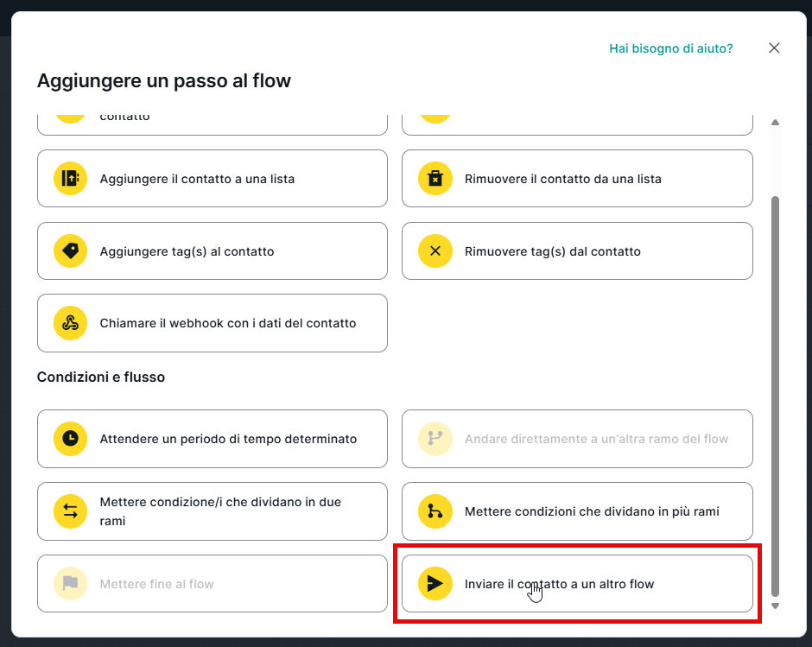Click the clock wait icon
The image size is (812, 647).
click(x=70, y=439)
